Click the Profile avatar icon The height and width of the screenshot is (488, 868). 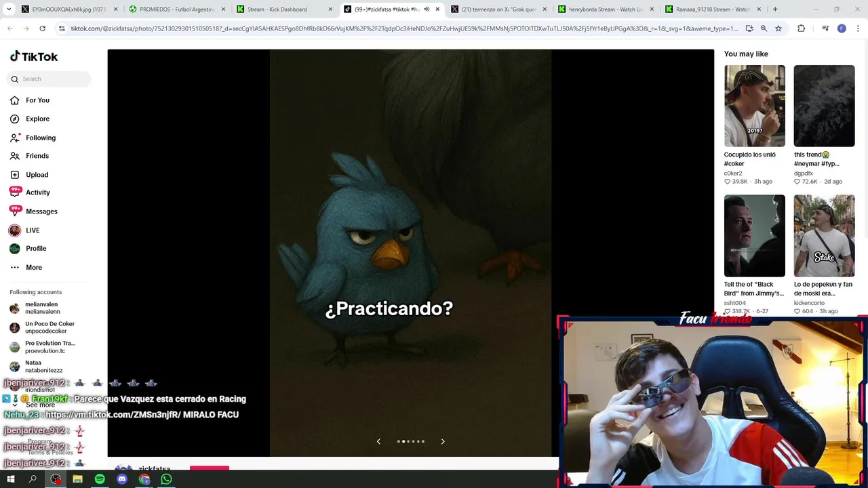pyautogui.click(x=15, y=249)
